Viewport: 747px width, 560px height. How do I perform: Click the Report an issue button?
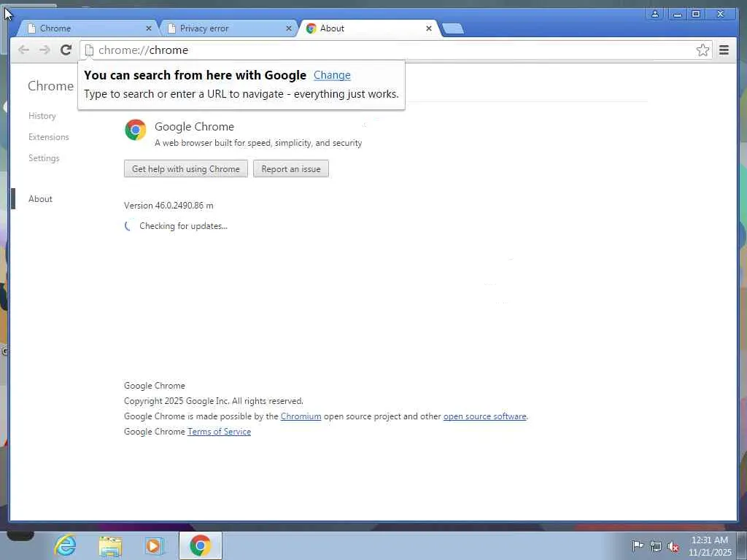pyautogui.click(x=291, y=169)
